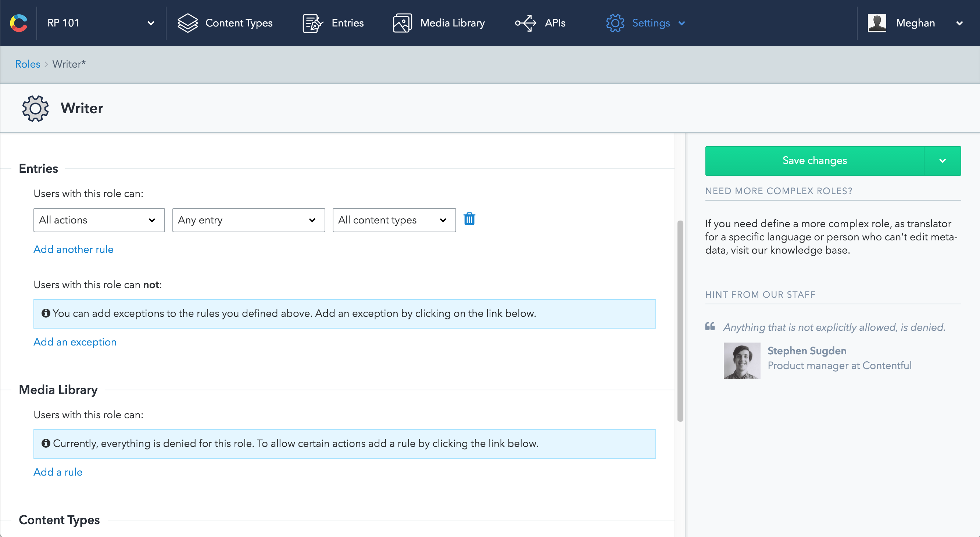Open the Any entry dropdown
Viewport: 980px width, 537px height.
point(248,220)
